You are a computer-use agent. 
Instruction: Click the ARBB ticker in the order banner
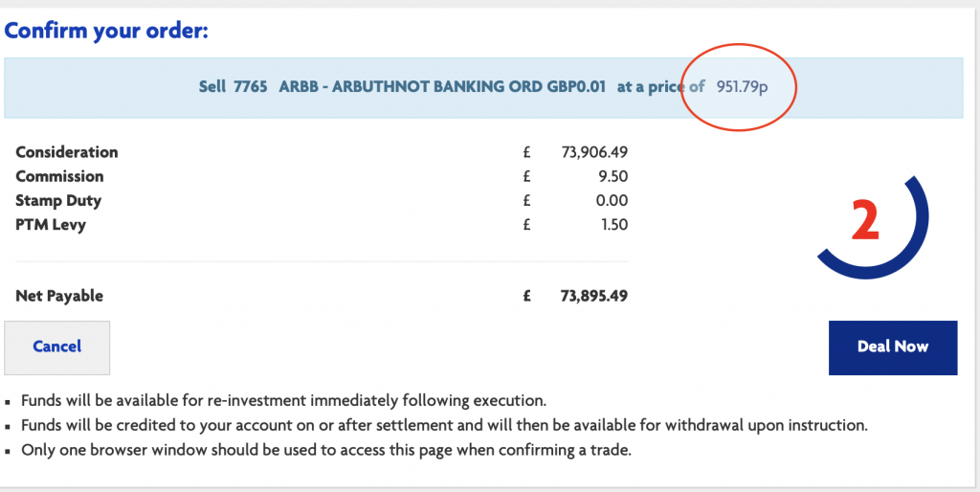tap(297, 87)
